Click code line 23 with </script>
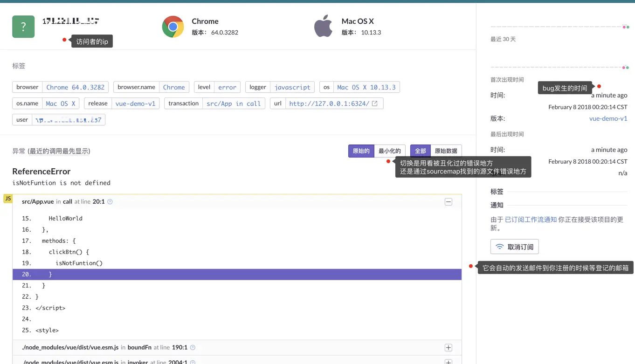635x364 pixels. coord(237,308)
